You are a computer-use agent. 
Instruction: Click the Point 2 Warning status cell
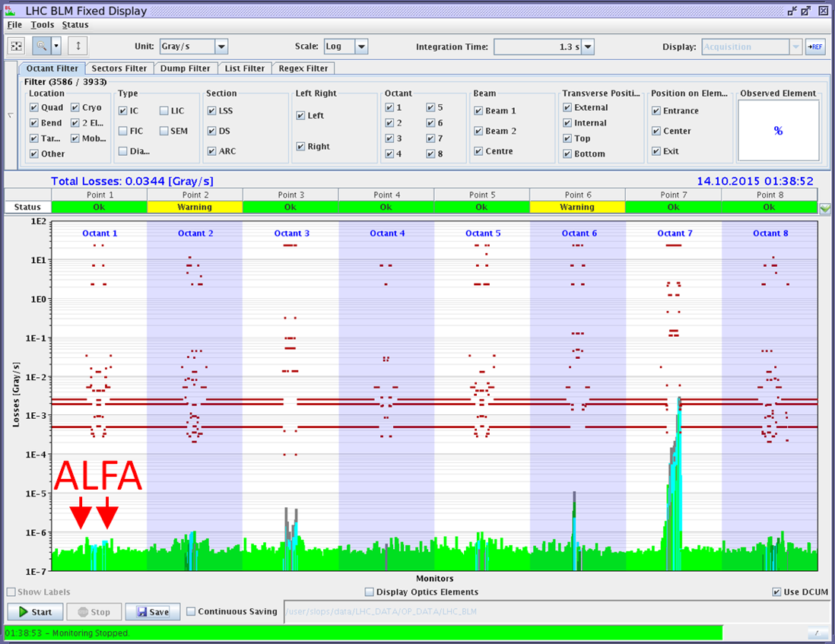[195, 207]
